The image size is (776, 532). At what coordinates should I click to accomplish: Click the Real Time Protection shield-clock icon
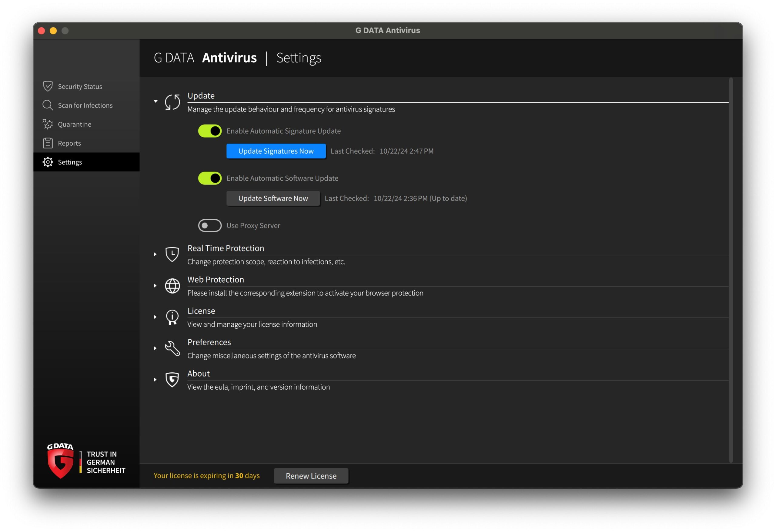pos(172,254)
